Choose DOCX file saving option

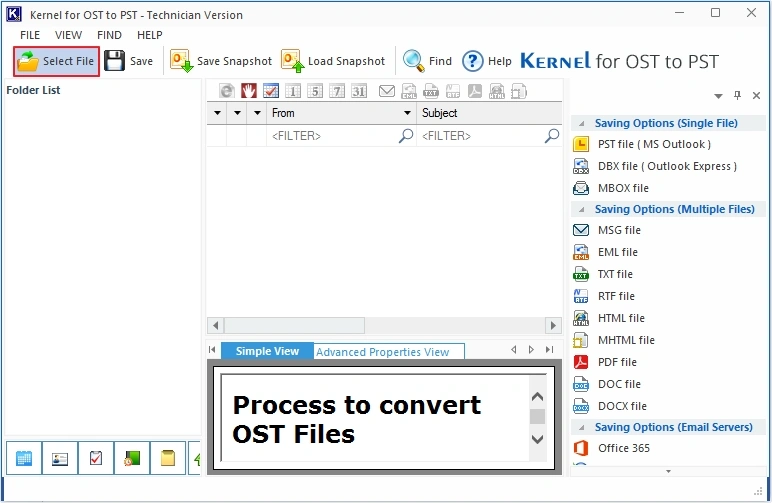pos(610,406)
